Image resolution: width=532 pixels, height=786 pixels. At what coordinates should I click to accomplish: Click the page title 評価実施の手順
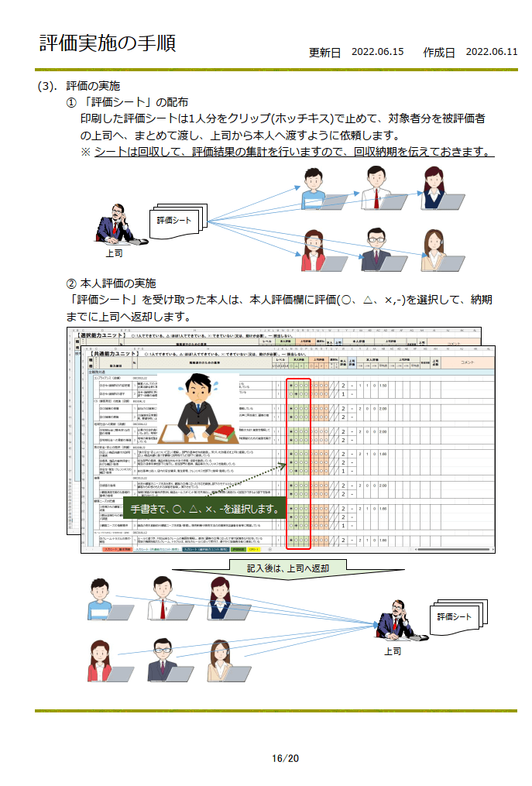(x=108, y=43)
